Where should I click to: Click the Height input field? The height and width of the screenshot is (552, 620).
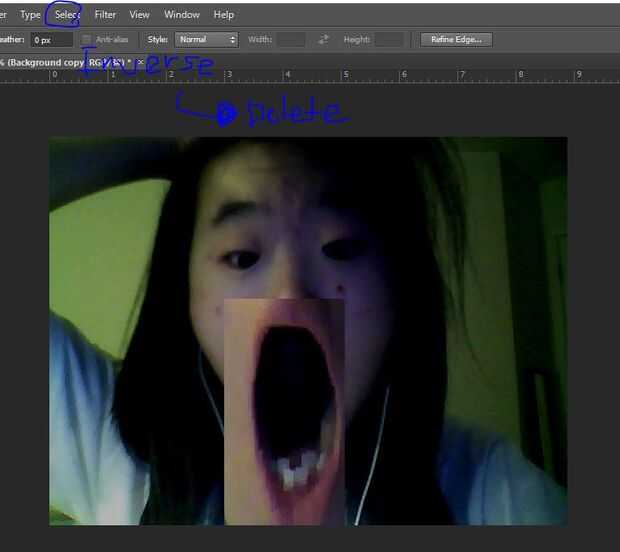(x=388, y=40)
